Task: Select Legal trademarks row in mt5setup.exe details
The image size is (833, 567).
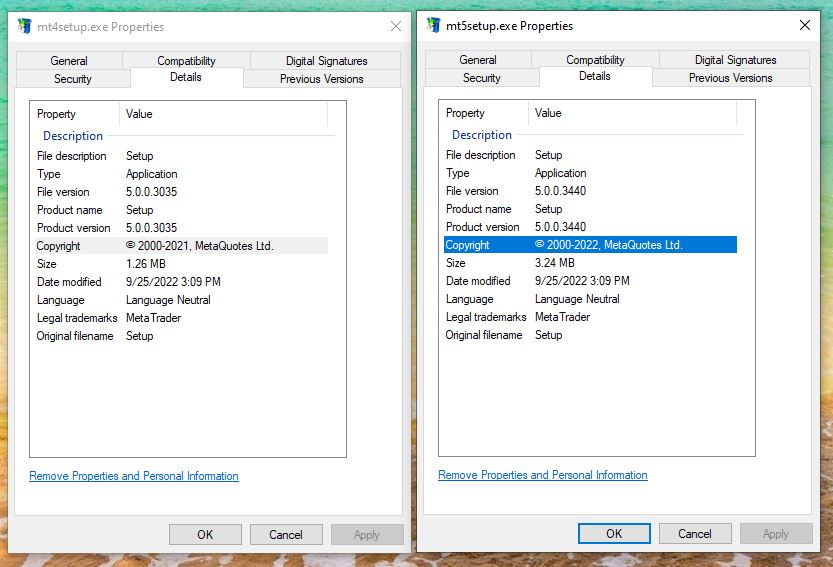Action: [591, 317]
